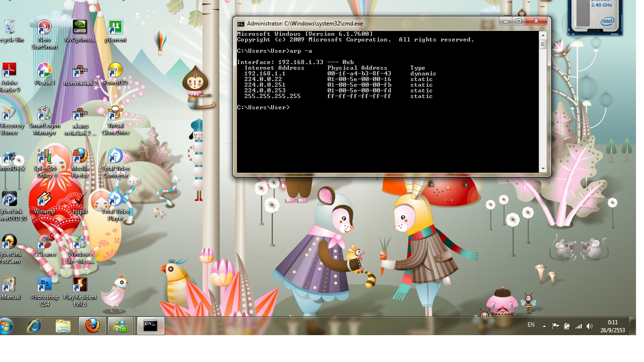Open the SmartLogon Manager shortcut
Image resolution: width=644 pixels, height=362 pixels.
[44, 120]
